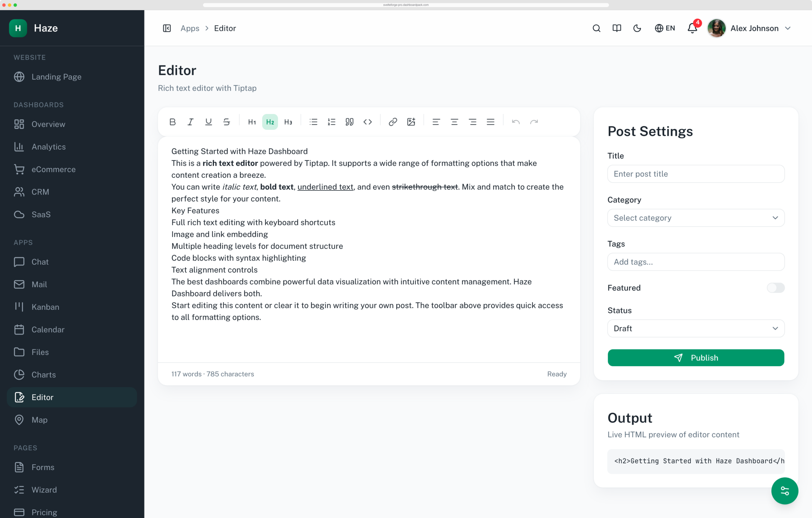
Task: Toggle the Featured switch
Action: pos(776,288)
